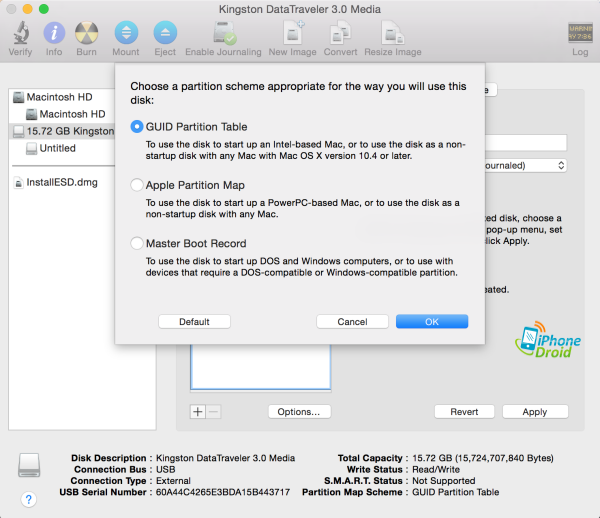The width and height of the screenshot is (600, 518).
Task: Click the Revert button
Action: coord(464,412)
